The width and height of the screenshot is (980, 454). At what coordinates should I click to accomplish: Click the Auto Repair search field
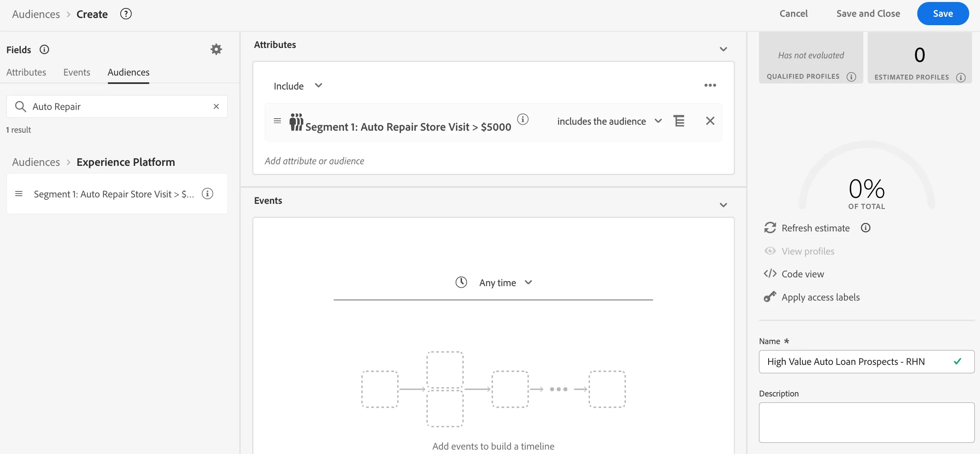[x=117, y=106]
